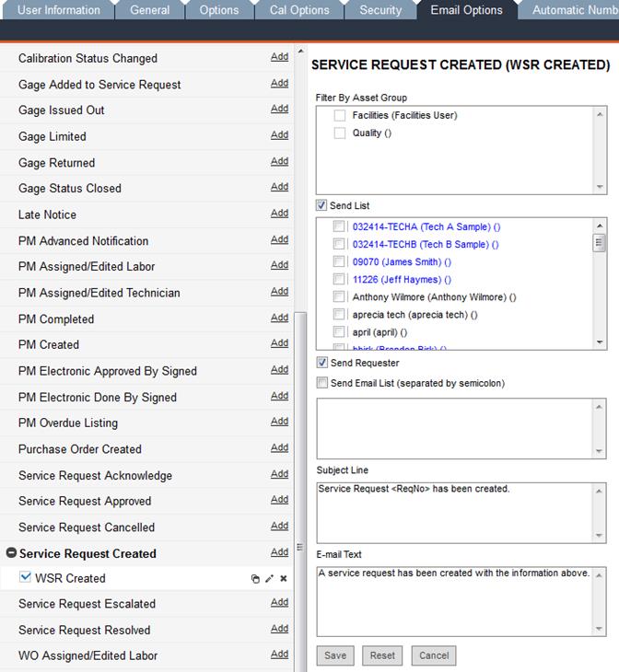Screen dimensions: 619x672
Task: Click the E-mail Text scroll up arrow
Action: 599,575
